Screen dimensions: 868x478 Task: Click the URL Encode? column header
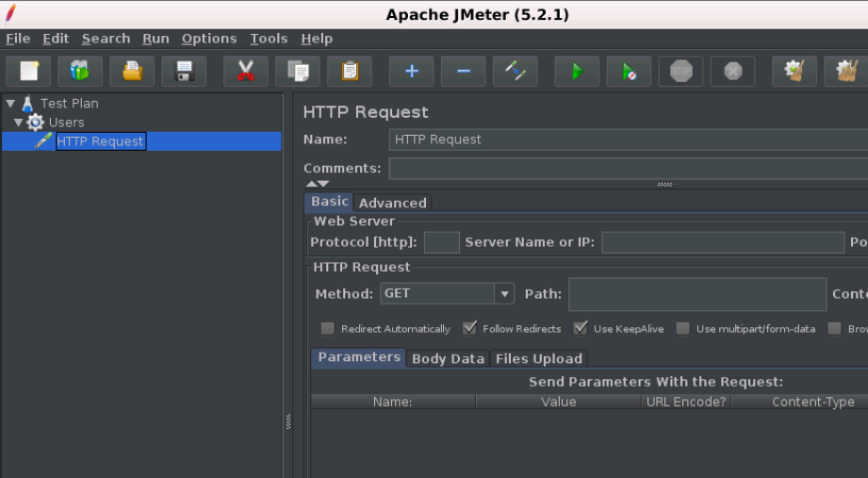pos(686,402)
